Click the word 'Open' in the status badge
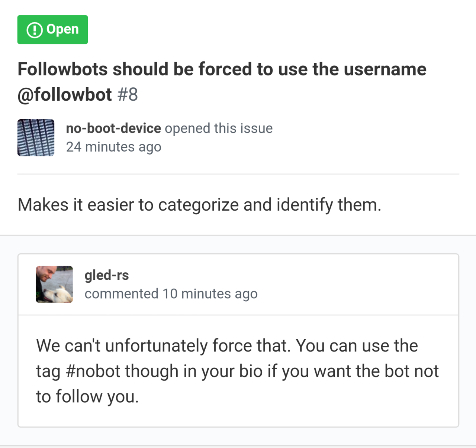This screenshot has width=476, height=448. tap(62, 29)
